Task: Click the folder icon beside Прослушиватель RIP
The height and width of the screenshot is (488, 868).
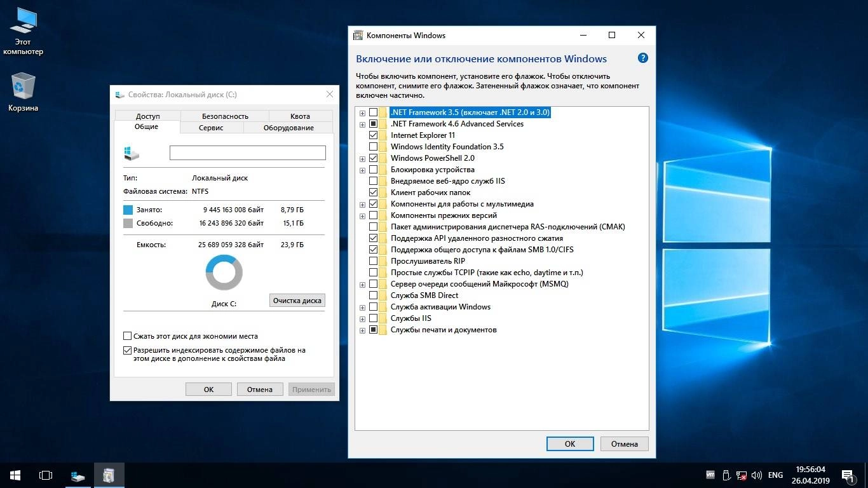Action: coord(383,261)
